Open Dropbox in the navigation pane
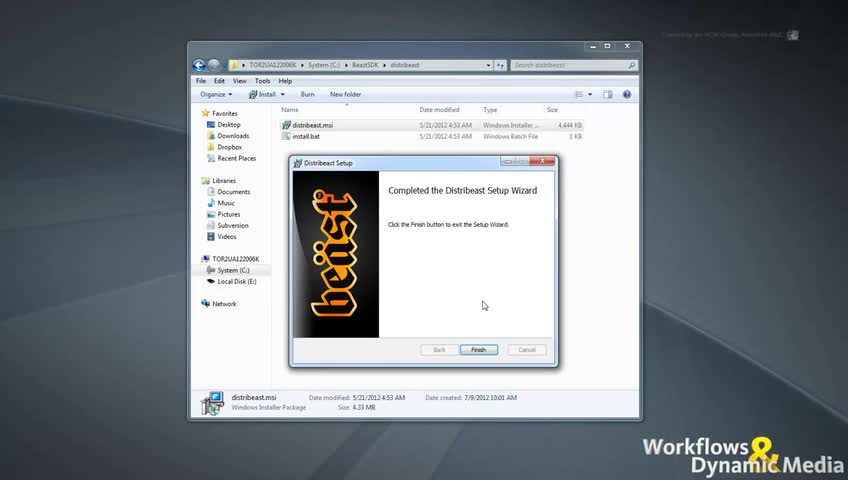 pos(229,147)
